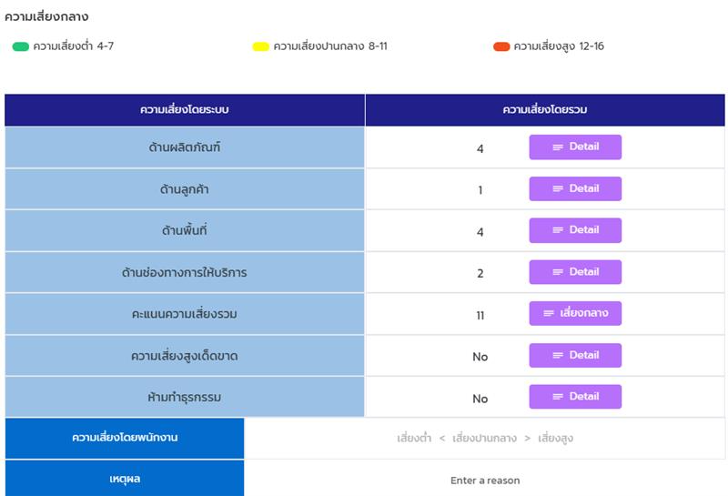Click list icon in ด้านผลิตภัณฑ์ Detail button
This screenshot has height=496, width=728.
coord(558,147)
